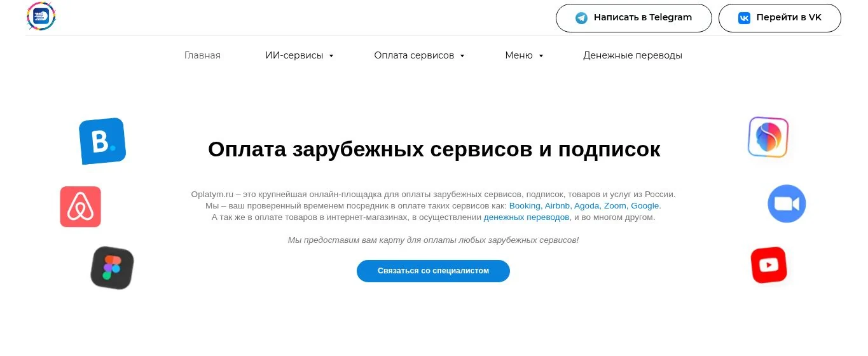The height and width of the screenshot is (356, 868).
Task: Expand Меню dropdown arrow
Action: pos(541,56)
